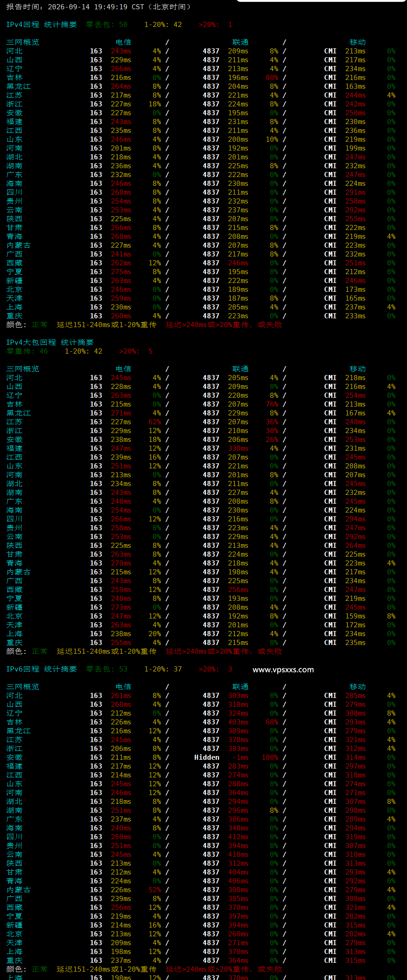Click the "404ms" 联通 latency in IPv6 甘肃

click(238, 872)
